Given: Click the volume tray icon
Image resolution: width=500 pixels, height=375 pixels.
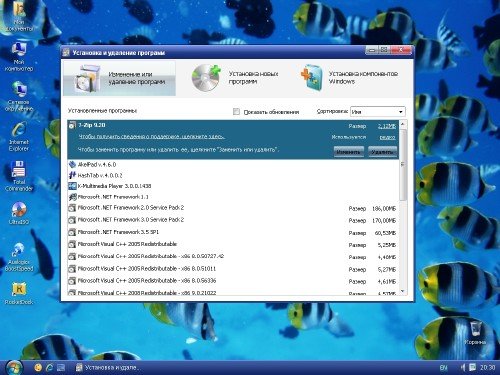Looking at the screenshot, I should 463,367.
